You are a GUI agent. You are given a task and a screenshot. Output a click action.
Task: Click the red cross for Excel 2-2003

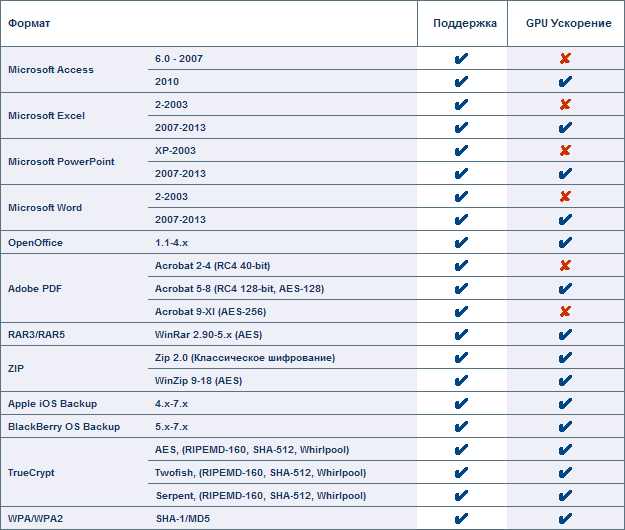[x=565, y=105]
